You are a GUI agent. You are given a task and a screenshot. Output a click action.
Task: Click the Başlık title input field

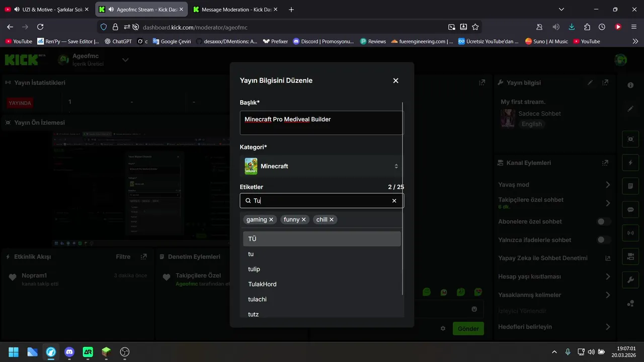(321, 123)
